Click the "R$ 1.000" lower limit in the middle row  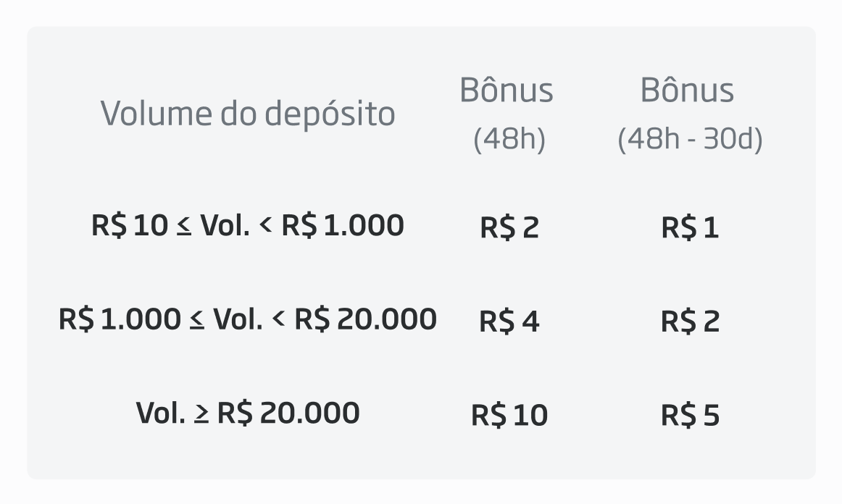pyautogui.click(x=120, y=319)
